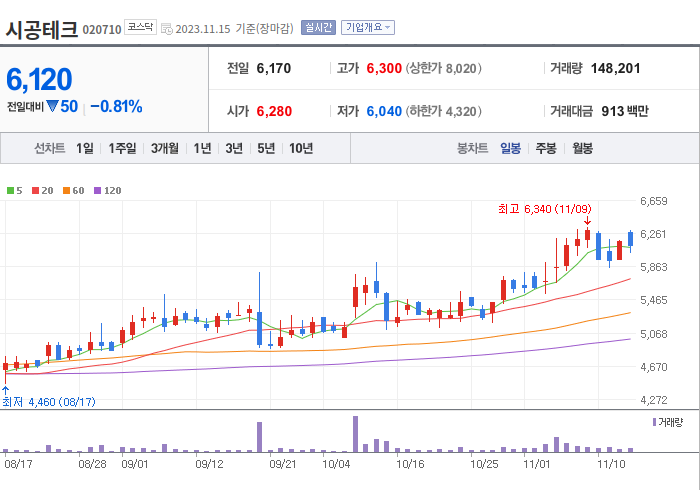Click the orange 60-day moving average swatch

click(67, 191)
